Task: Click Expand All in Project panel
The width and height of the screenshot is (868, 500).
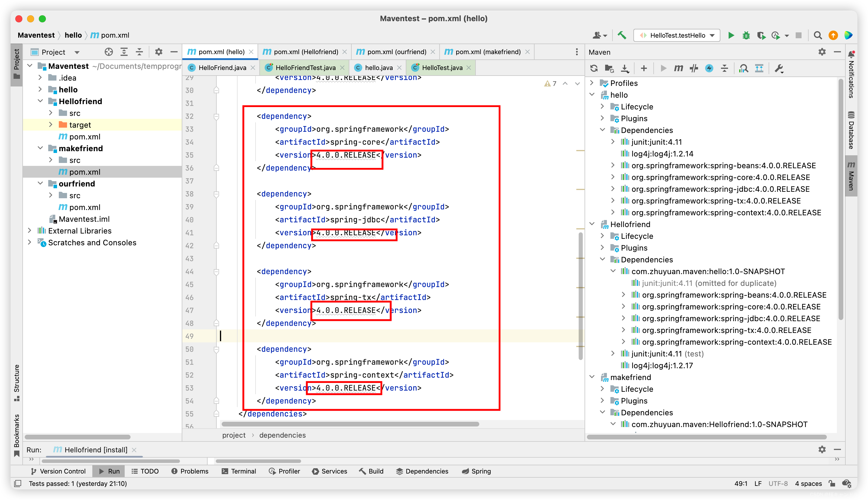Action: pyautogui.click(x=124, y=52)
